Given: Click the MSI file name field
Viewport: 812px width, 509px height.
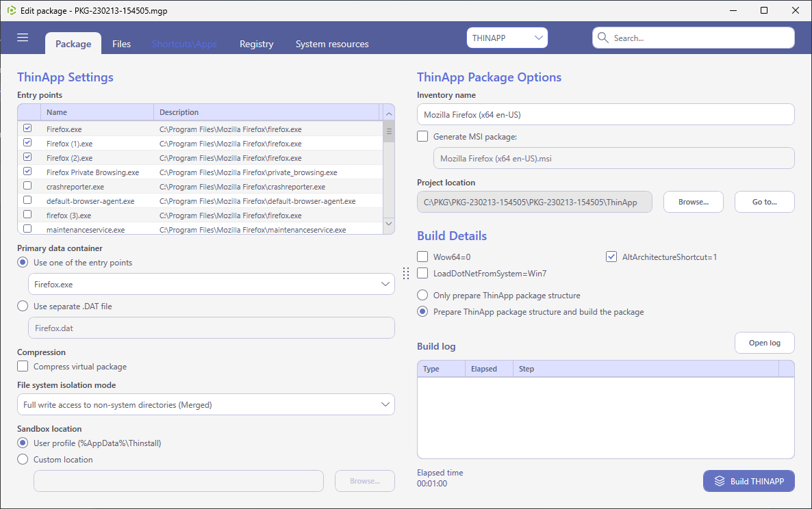Looking at the screenshot, I should [x=613, y=158].
